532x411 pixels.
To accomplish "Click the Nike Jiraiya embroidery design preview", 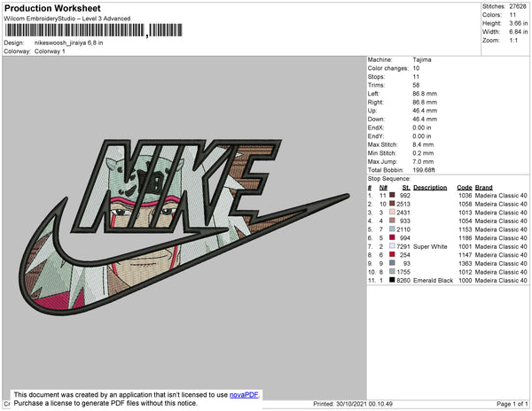I will tap(184, 227).
